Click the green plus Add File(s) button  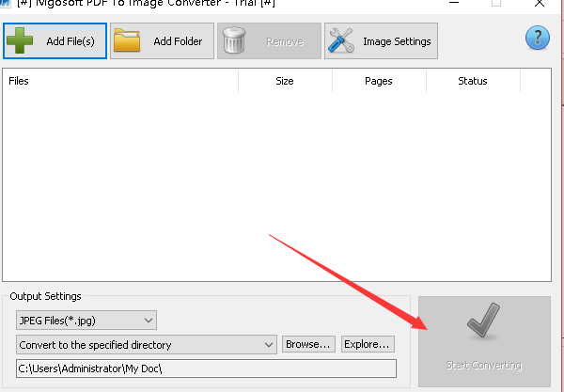[55, 41]
